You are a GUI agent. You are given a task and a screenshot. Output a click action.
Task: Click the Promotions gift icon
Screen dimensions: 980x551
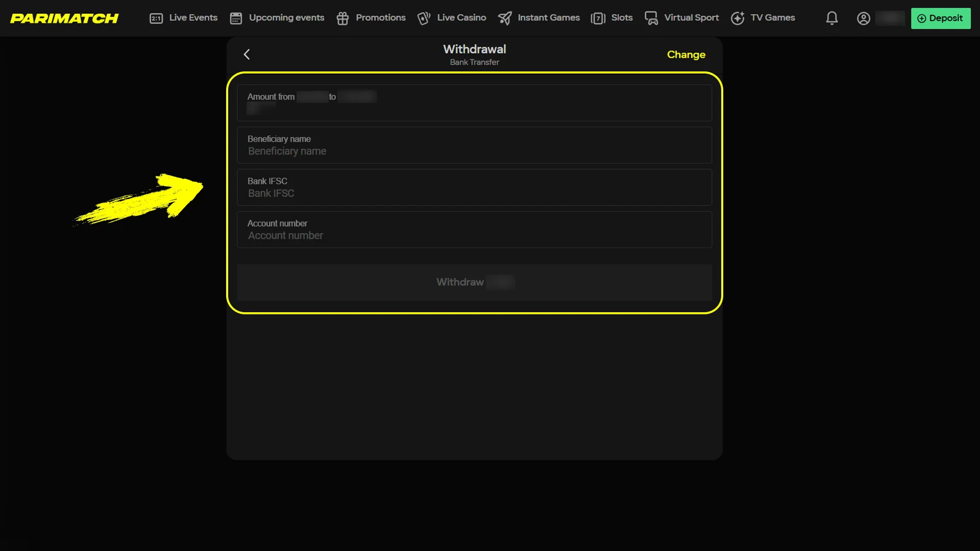coord(342,18)
